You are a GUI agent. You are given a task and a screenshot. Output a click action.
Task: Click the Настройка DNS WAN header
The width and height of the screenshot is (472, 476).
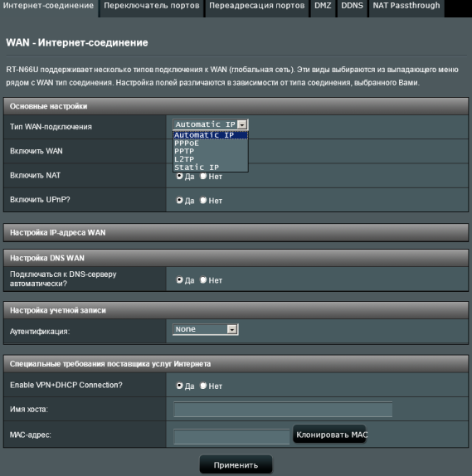click(236, 259)
